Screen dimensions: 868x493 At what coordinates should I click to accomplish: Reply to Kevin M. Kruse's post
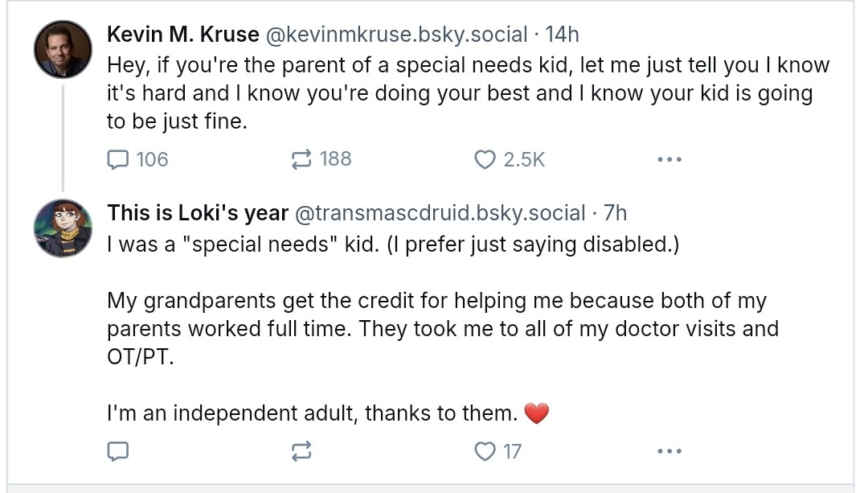click(118, 160)
